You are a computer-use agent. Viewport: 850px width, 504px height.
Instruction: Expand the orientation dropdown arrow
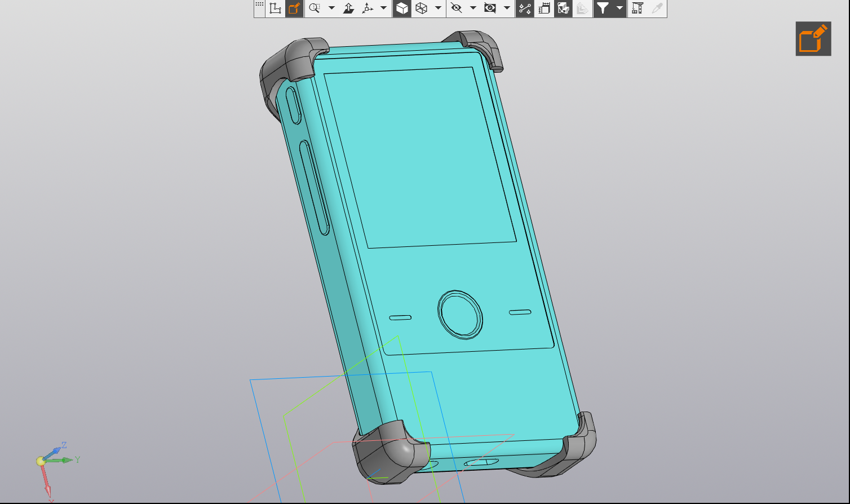[384, 8]
